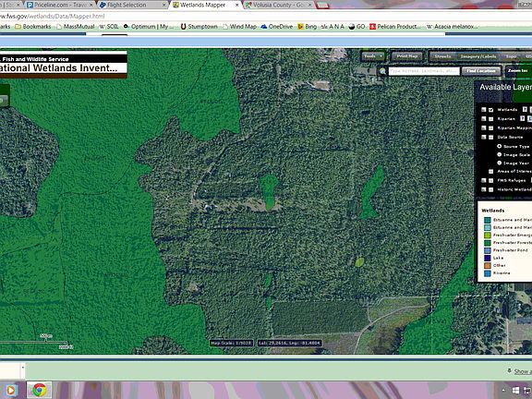Enable the Riparian layer checkbox

(491, 119)
